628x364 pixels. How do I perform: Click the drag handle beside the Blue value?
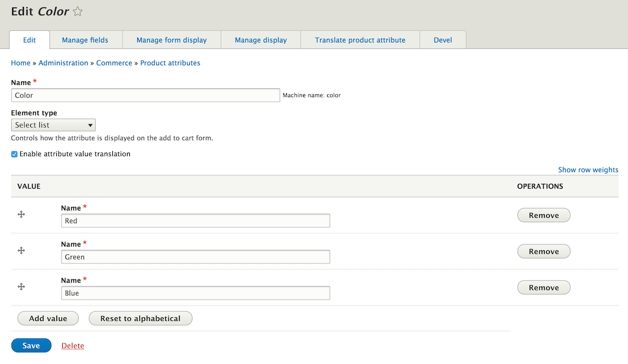[21, 286]
